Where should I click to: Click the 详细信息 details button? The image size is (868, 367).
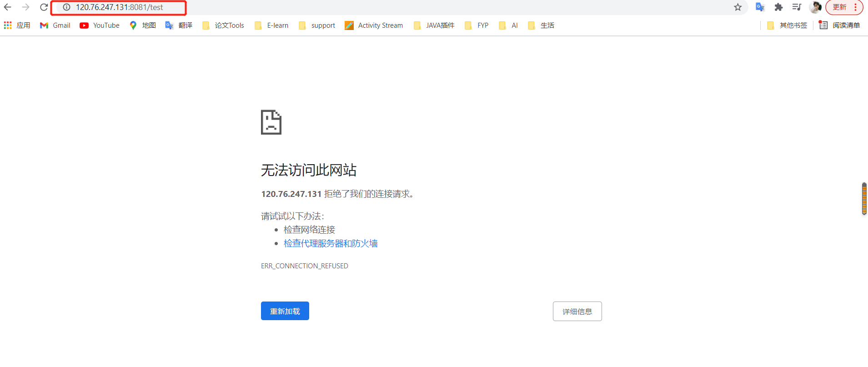pos(577,312)
